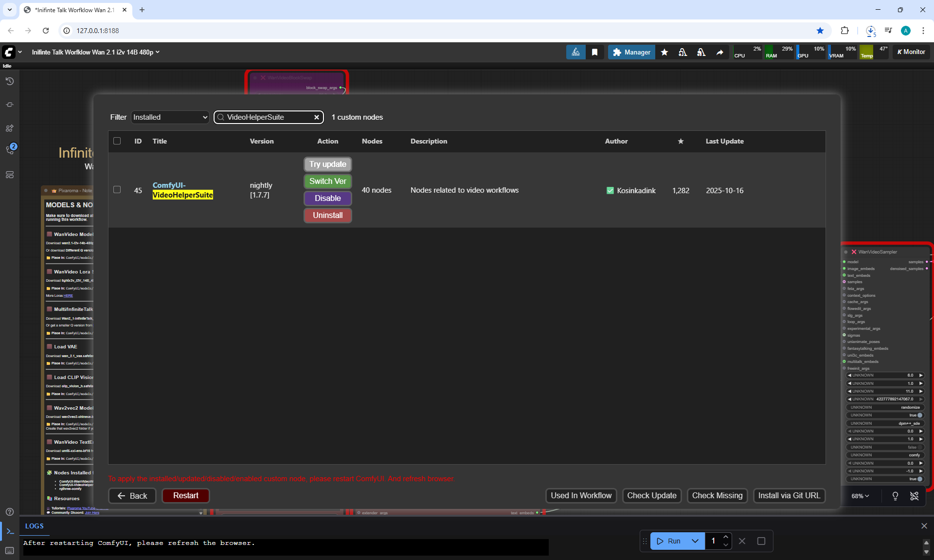Screen dimensions: 934x560
Task: Open the 68% zoom level dropdown
Action: pyautogui.click(x=860, y=496)
